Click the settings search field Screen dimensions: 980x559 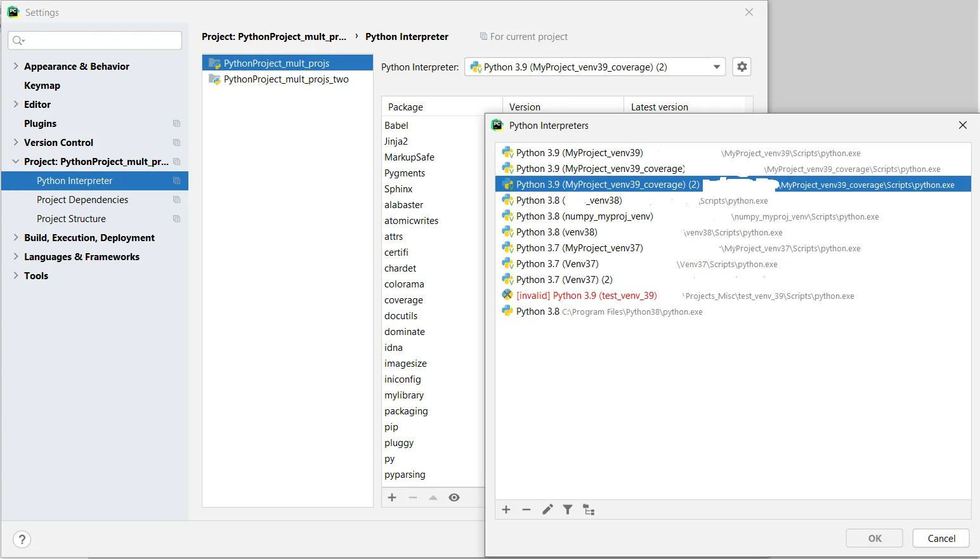95,41
